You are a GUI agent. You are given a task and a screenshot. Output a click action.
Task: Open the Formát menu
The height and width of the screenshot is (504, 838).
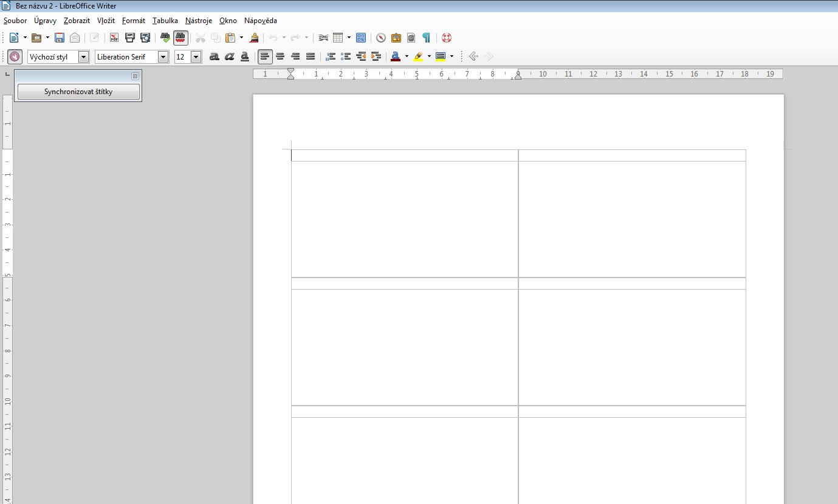[134, 21]
